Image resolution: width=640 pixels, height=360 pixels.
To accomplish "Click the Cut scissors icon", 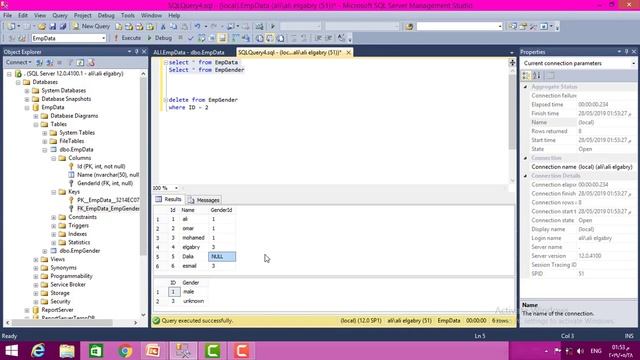I will (x=163, y=27).
